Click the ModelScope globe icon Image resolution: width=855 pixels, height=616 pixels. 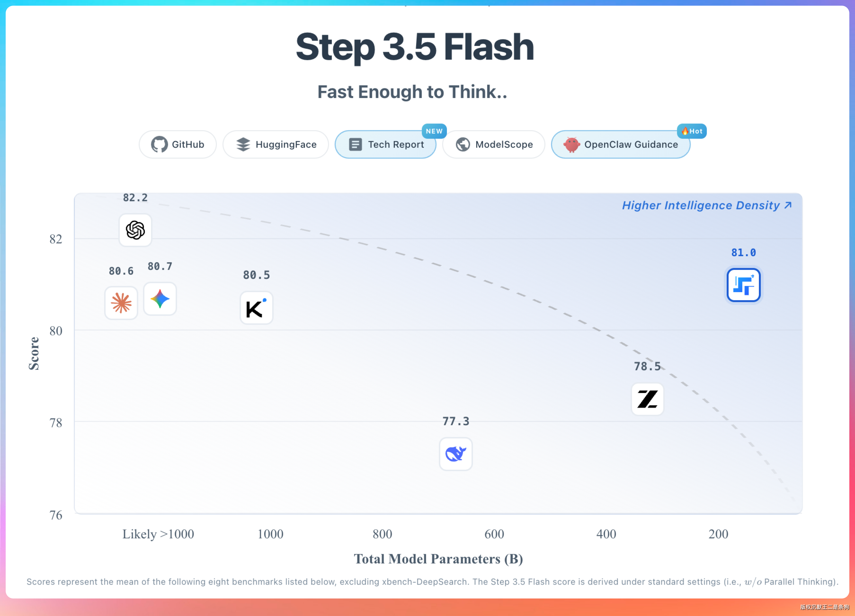(x=463, y=144)
